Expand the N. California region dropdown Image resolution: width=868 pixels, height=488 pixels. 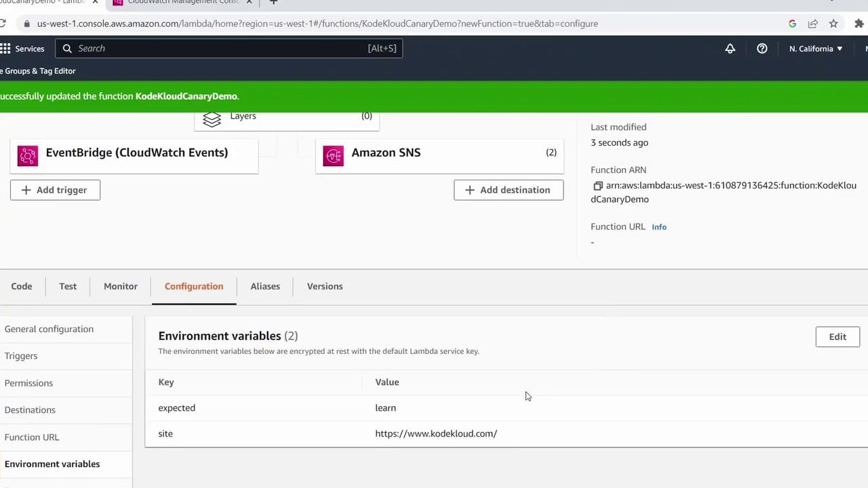[816, 49]
